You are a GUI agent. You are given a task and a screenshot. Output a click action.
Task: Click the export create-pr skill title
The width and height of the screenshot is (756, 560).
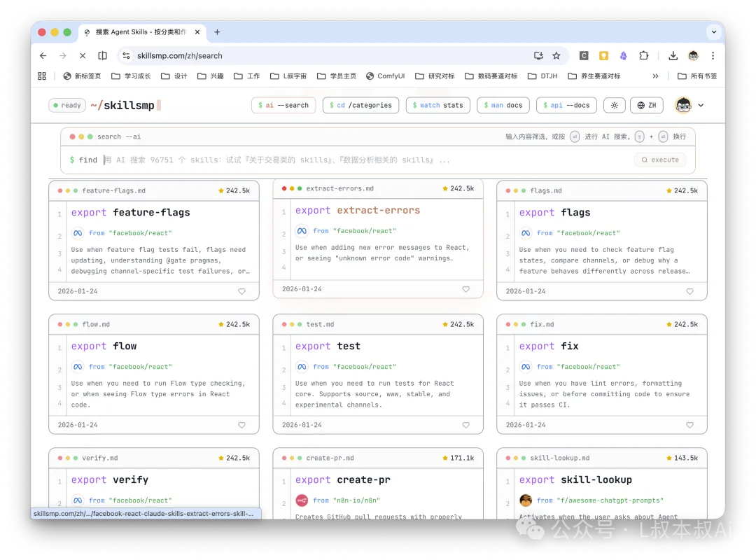pos(343,480)
